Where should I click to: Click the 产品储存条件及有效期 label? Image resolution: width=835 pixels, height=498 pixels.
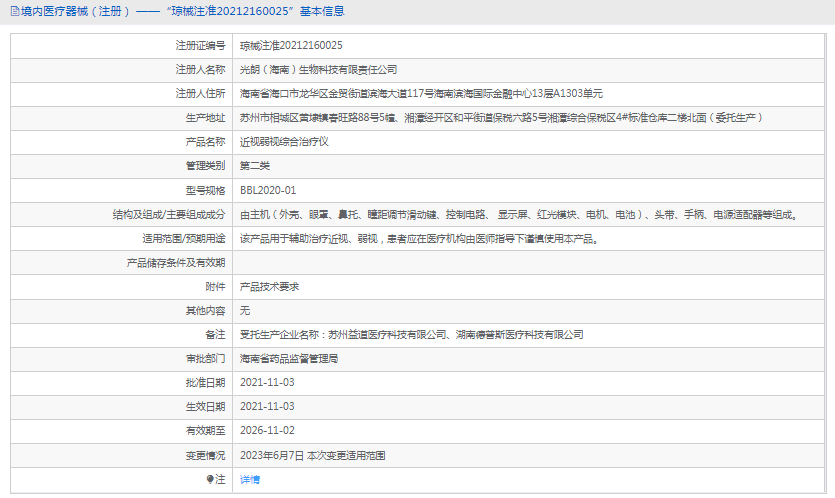(x=176, y=263)
